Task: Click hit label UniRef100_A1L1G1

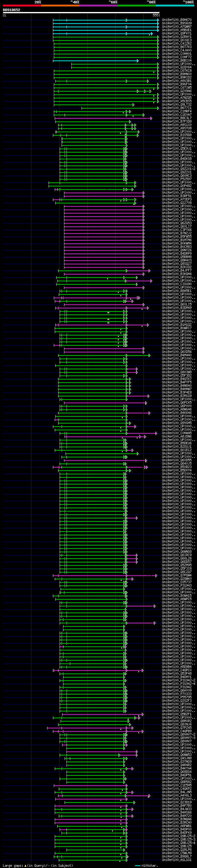Action: click(x=177, y=860)
